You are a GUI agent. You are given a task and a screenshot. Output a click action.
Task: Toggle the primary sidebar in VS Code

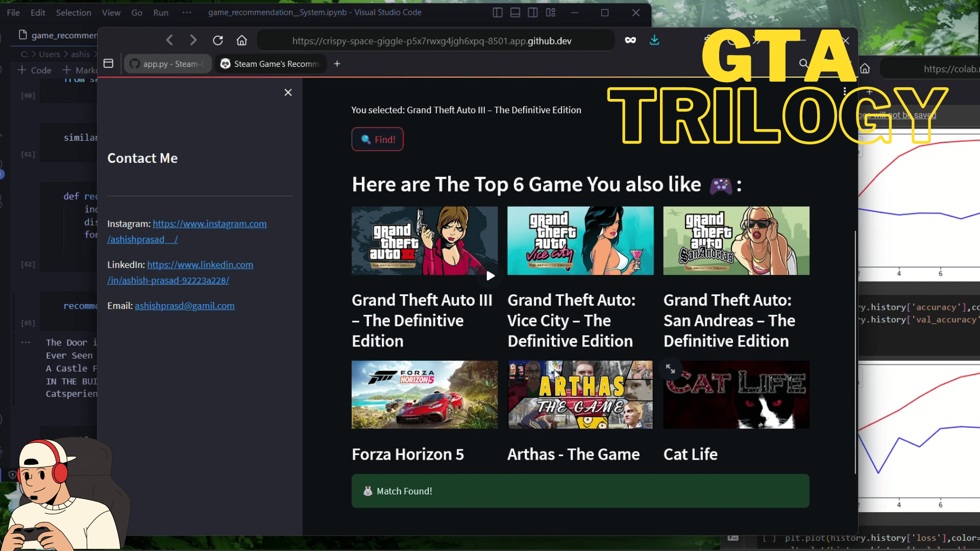(498, 12)
